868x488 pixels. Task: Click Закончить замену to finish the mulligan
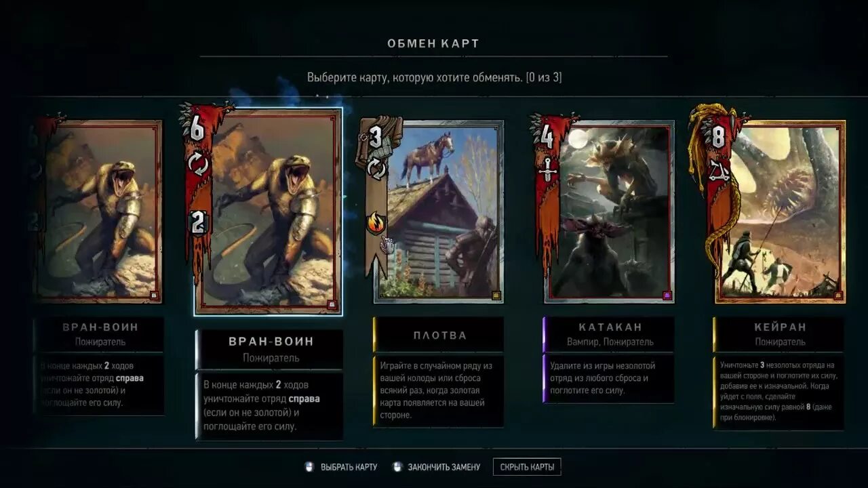point(437,467)
